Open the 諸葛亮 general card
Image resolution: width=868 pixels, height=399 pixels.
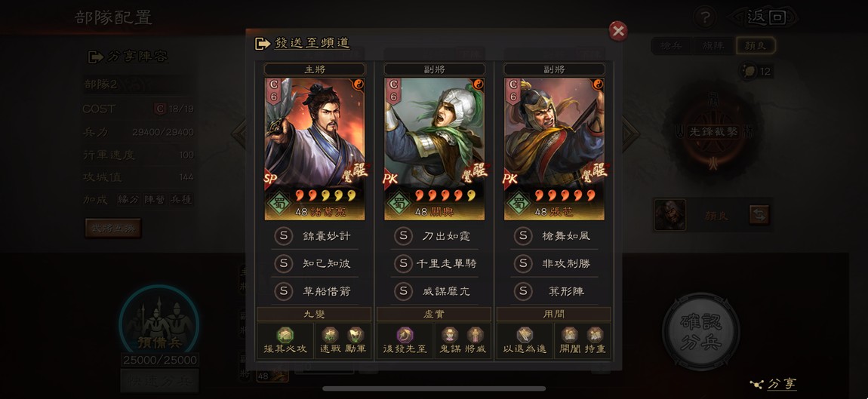(x=315, y=149)
